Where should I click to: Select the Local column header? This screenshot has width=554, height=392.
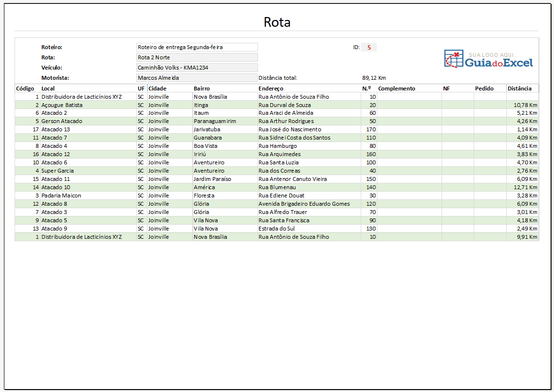pos(48,89)
